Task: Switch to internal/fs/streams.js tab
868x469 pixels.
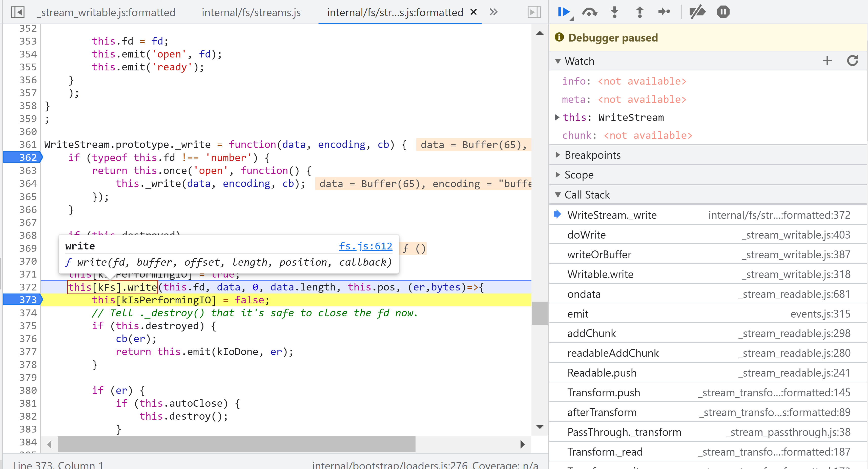Action: click(251, 12)
